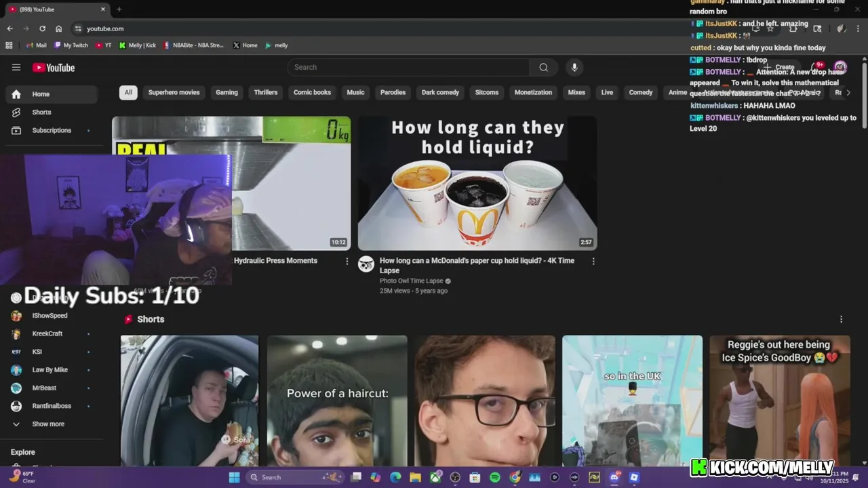Open the Chrome apps grid in bookmarks bar

(9, 45)
